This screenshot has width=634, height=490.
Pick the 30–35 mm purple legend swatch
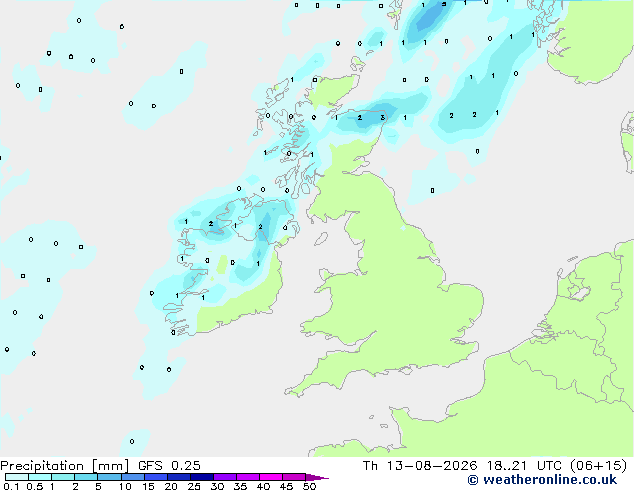(225, 477)
